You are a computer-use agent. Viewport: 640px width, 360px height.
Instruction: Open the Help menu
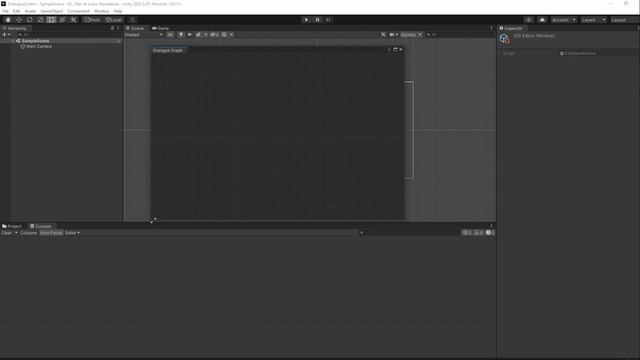[118, 11]
